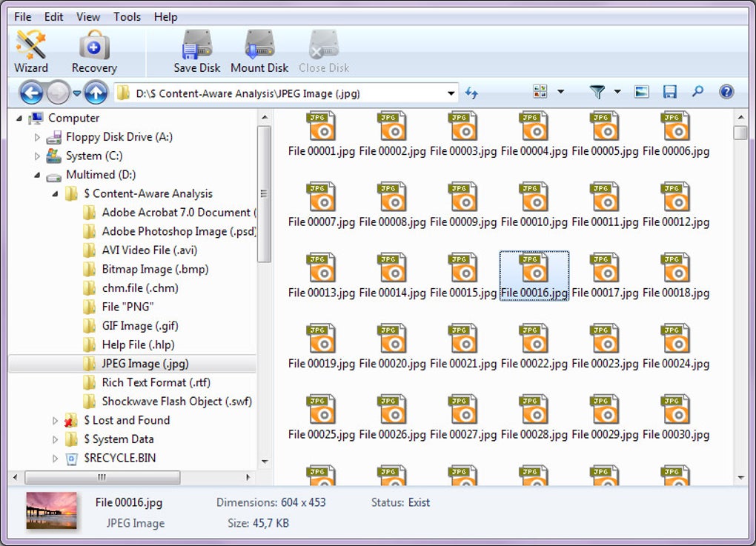Image resolution: width=756 pixels, height=546 pixels.
Task: Collapse the Multimed (D:) node
Action: click(x=37, y=175)
